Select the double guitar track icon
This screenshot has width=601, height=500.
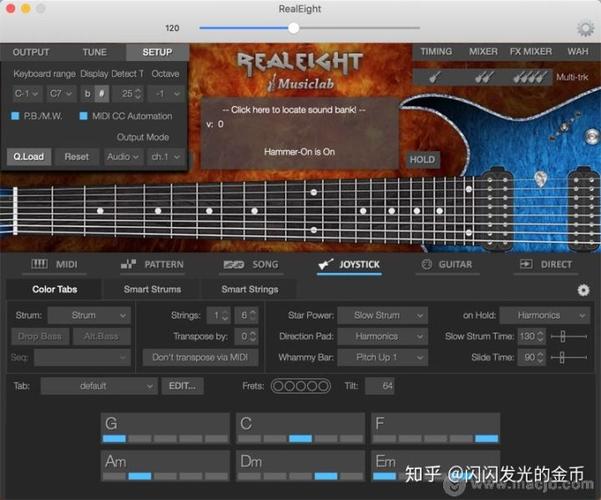point(483,77)
